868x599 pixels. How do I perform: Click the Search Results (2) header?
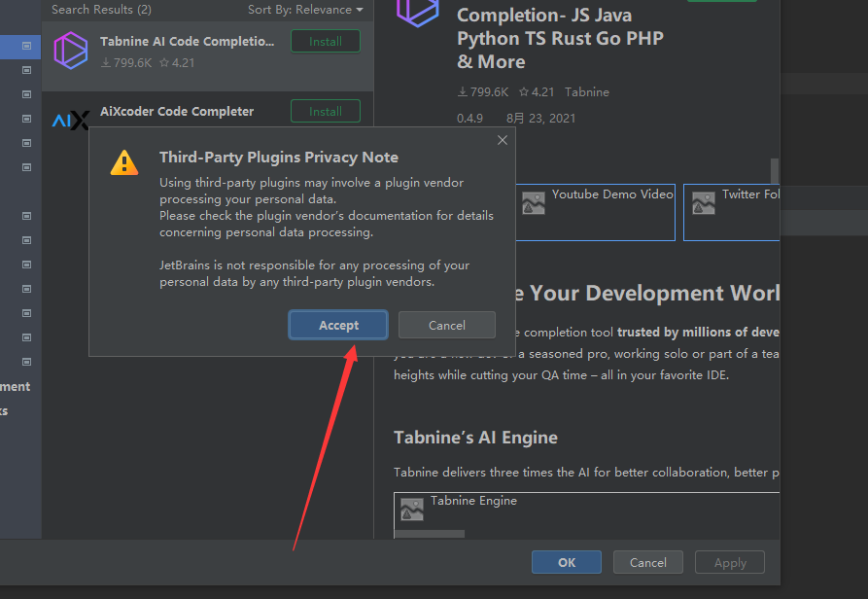click(x=101, y=10)
